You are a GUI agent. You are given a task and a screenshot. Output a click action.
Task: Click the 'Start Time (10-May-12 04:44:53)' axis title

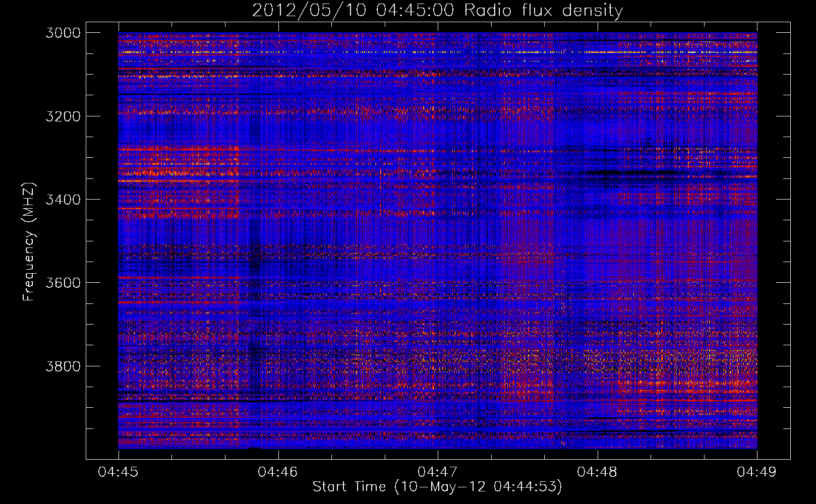pyautogui.click(x=437, y=487)
